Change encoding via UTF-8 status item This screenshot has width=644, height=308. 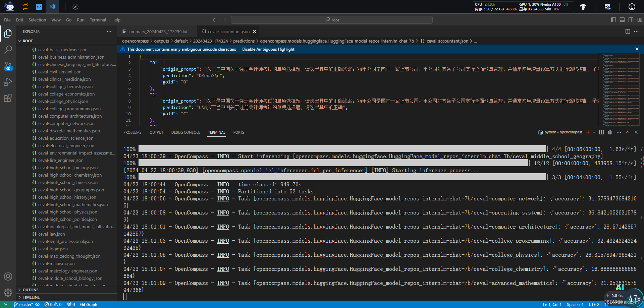point(594,304)
